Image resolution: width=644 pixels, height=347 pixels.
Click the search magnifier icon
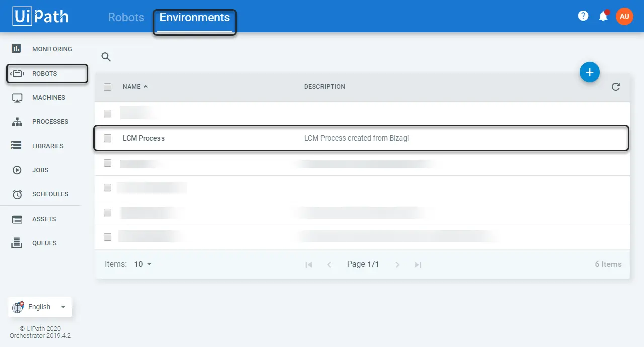[x=106, y=57]
